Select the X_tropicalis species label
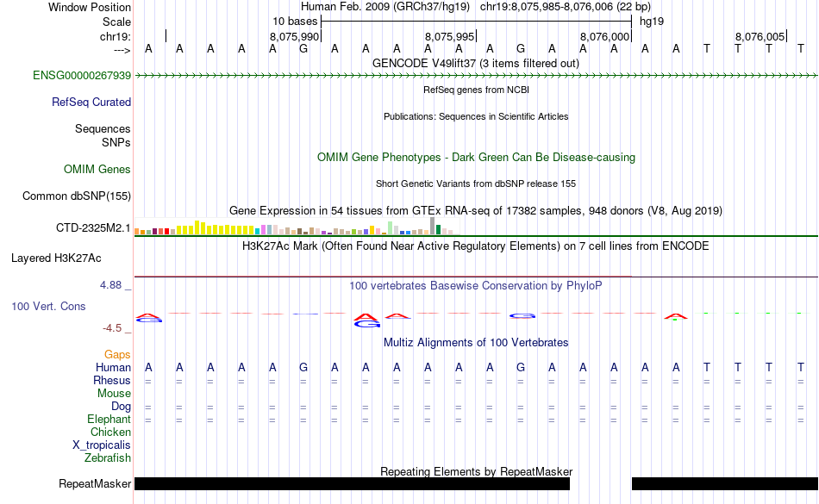 pyautogui.click(x=102, y=445)
